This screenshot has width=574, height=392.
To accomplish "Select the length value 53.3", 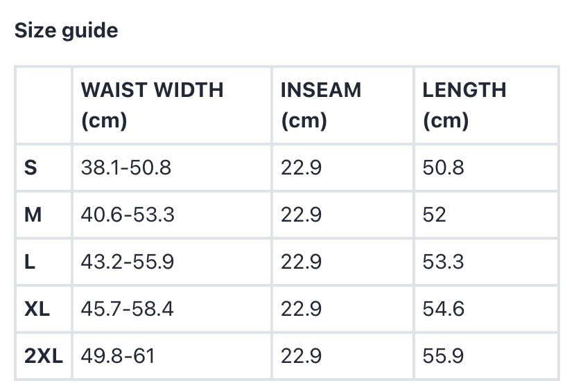I will coord(443,262).
